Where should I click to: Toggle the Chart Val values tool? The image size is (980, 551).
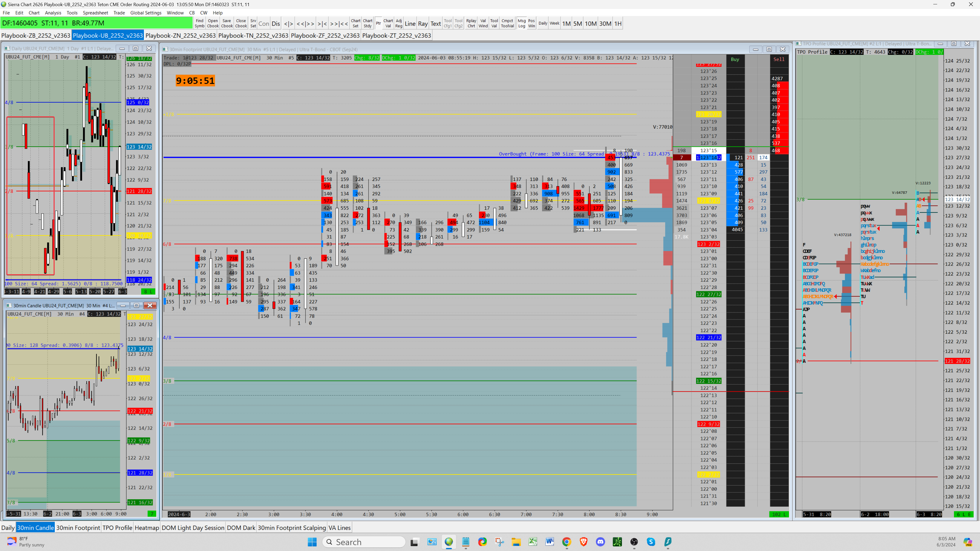point(388,23)
